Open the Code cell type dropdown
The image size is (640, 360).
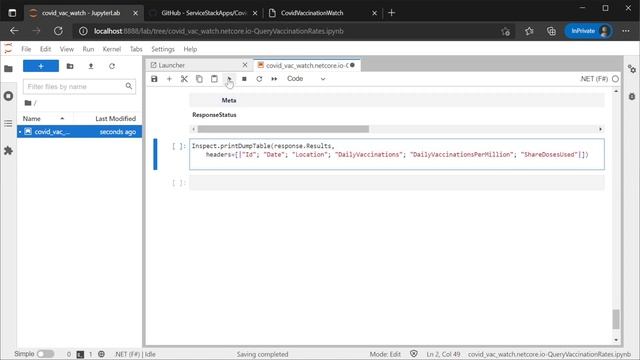(306, 79)
